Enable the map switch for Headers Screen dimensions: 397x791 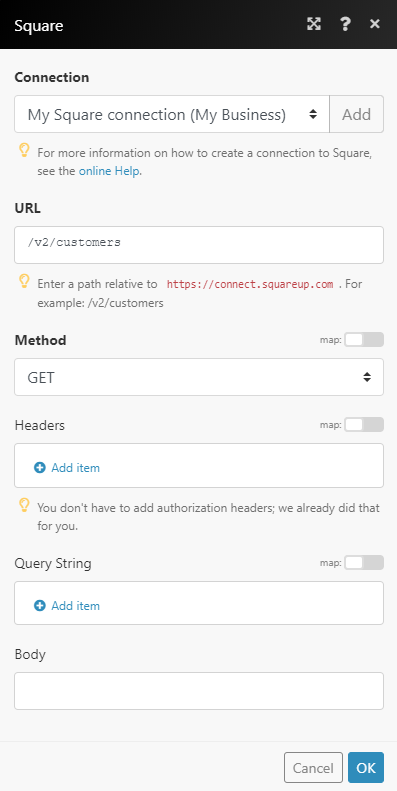click(364, 425)
